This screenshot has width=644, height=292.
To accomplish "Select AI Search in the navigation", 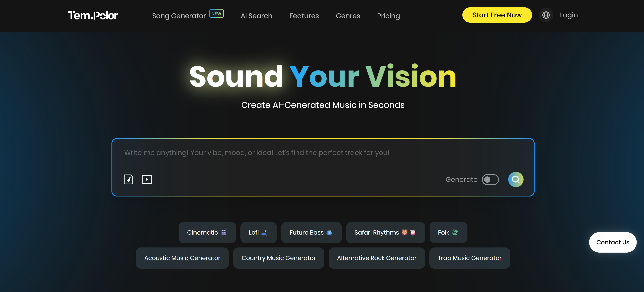I will 256,15.
